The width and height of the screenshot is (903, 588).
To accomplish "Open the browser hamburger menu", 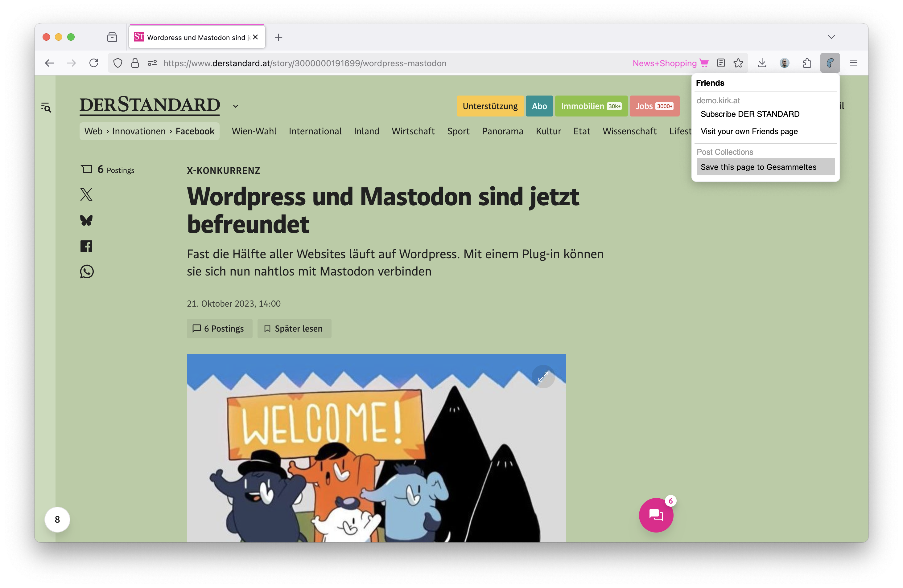I will click(853, 63).
